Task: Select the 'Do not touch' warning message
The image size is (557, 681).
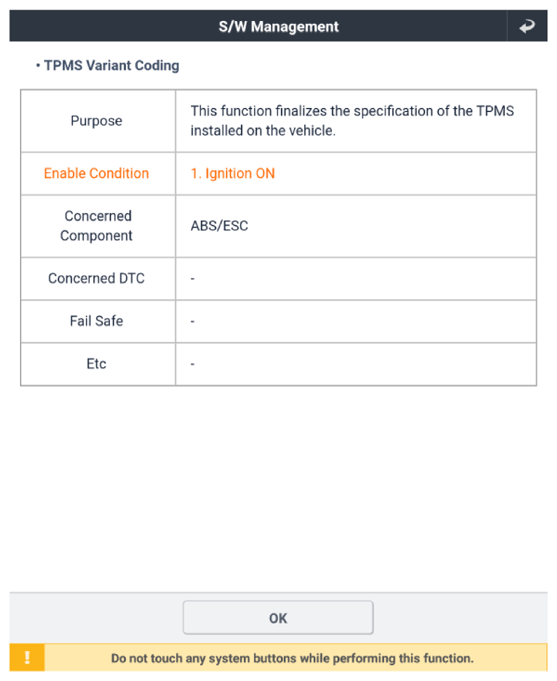Action: click(292, 658)
